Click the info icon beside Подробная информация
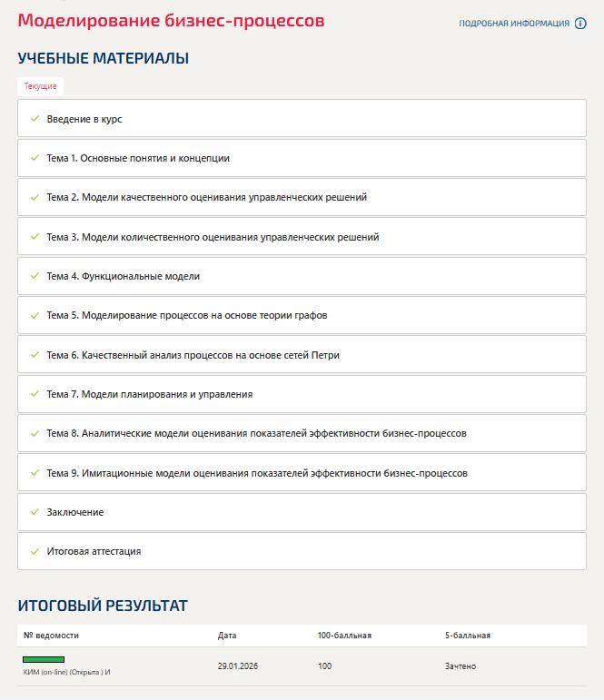The width and height of the screenshot is (604, 700). [580, 24]
